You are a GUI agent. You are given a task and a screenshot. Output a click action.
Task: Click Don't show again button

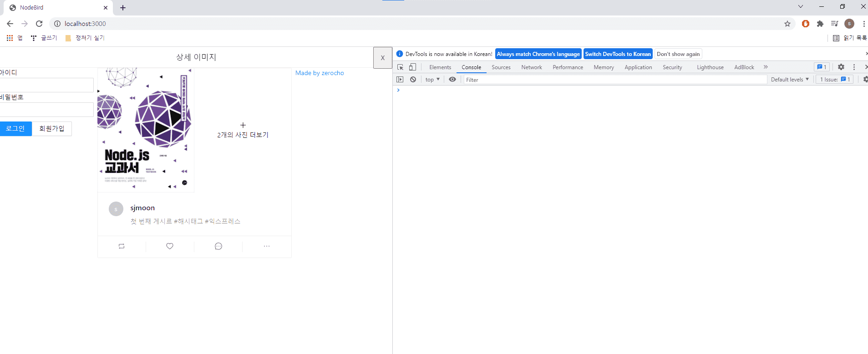coord(678,54)
